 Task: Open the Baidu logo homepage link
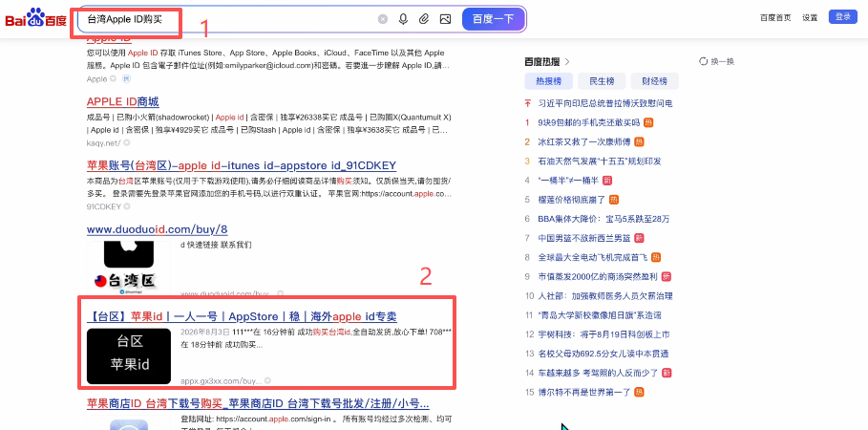click(36, 19)
